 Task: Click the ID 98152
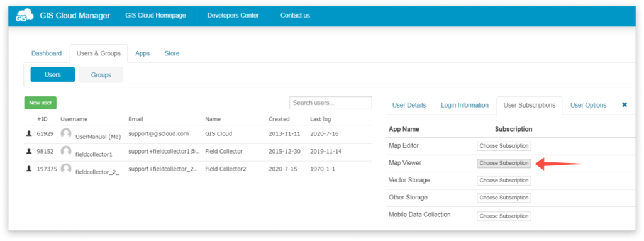tap(45, 152)
